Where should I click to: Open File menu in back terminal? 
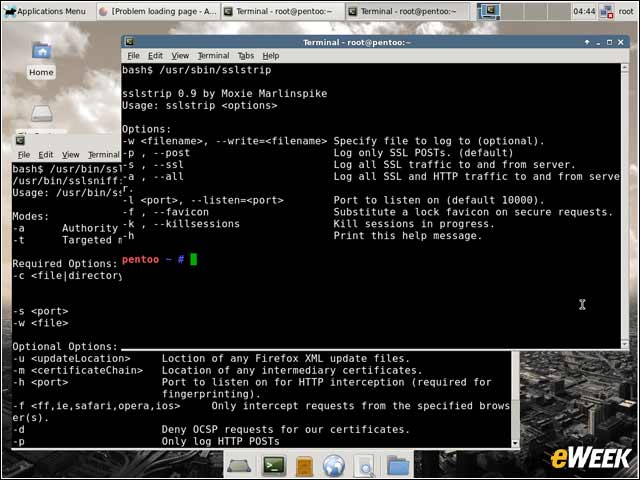pyautogui.click(x=24, y=155)
